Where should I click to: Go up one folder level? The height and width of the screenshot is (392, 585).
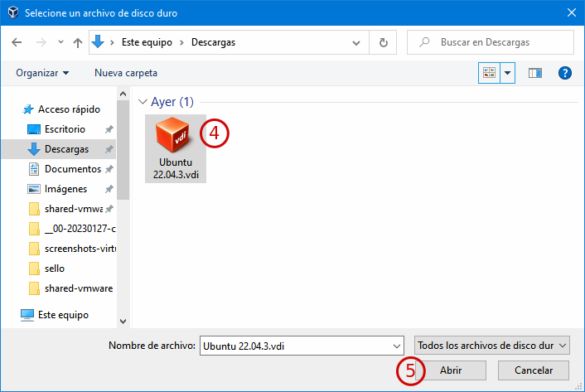coord(78,42)
